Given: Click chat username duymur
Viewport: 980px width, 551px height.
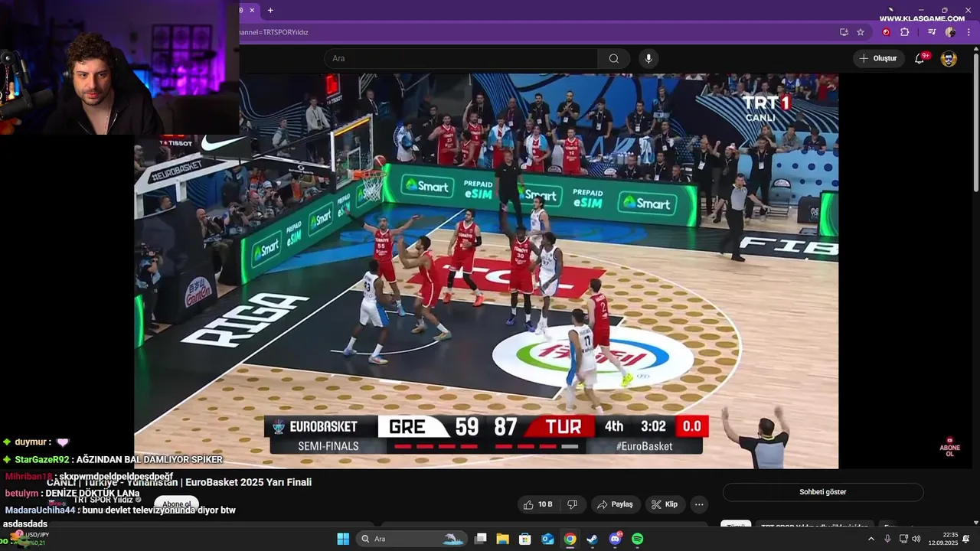Looking at the screenshot, I should pos(30,442).
